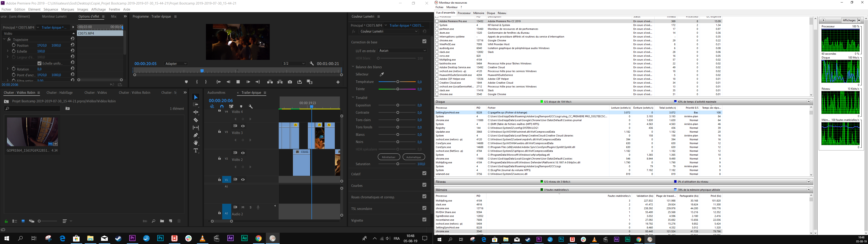Toggle animation stopwatch for Echelle

14,51
